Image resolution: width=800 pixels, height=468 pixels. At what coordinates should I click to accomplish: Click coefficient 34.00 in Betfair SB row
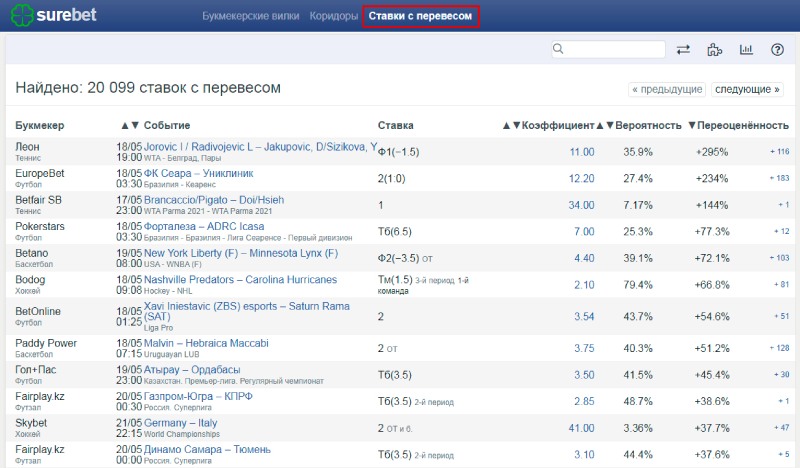(x=582, y=205)
